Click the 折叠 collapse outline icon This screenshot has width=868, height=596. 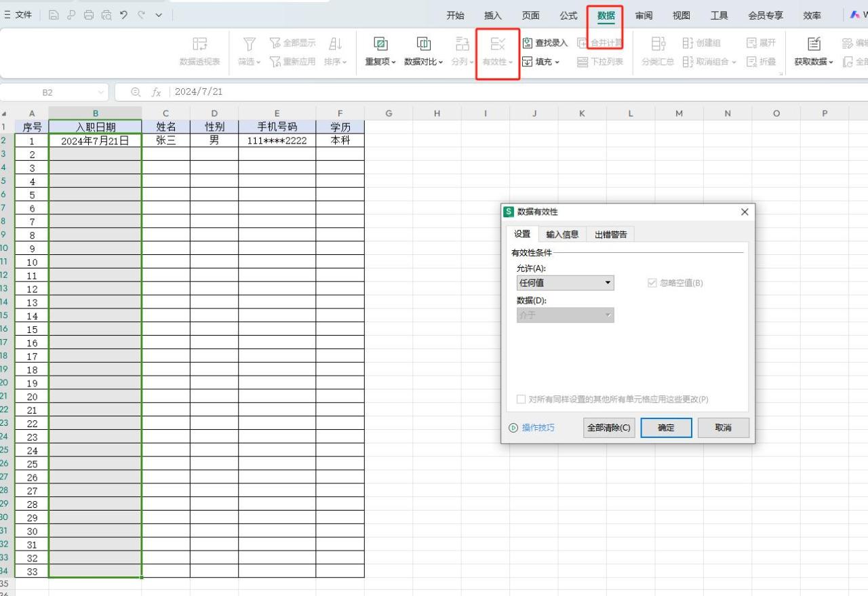[x=751, y=62]
